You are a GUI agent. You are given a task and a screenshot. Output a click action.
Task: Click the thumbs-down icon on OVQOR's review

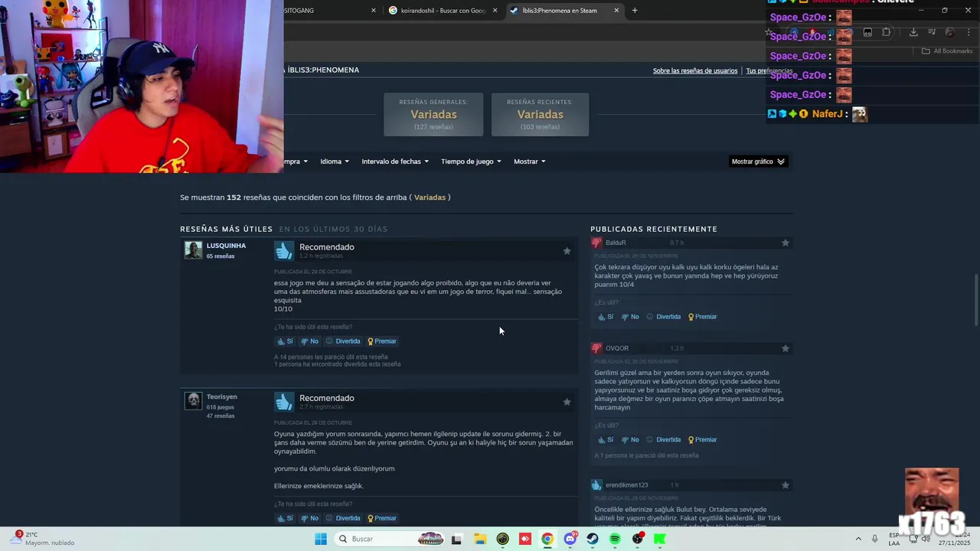coord(596,348)
